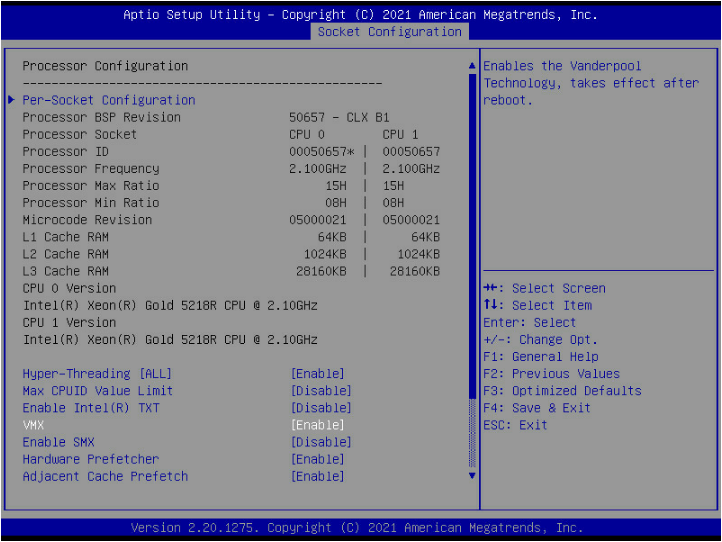Toggle the Enable Intel(R) TXT value
The height and width of the screenshot is (542, 722).
pyautogui.click(x=320, y=408)
